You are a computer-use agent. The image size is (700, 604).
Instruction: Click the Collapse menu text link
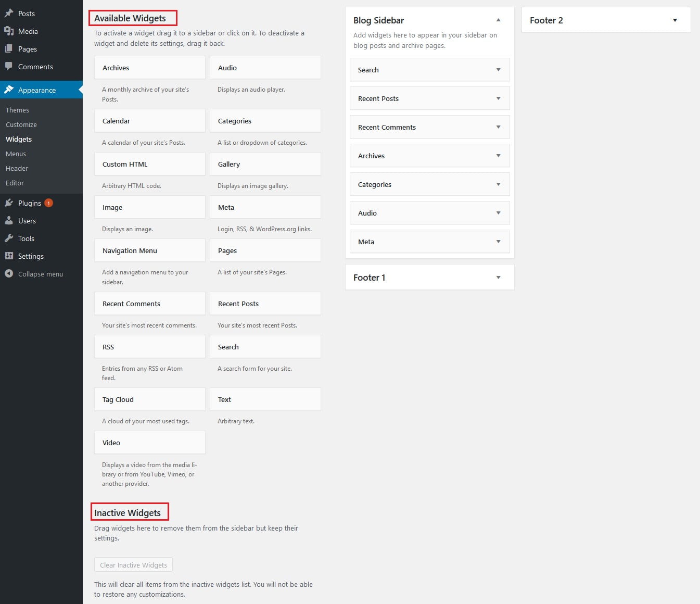click(x=41, y=274)
